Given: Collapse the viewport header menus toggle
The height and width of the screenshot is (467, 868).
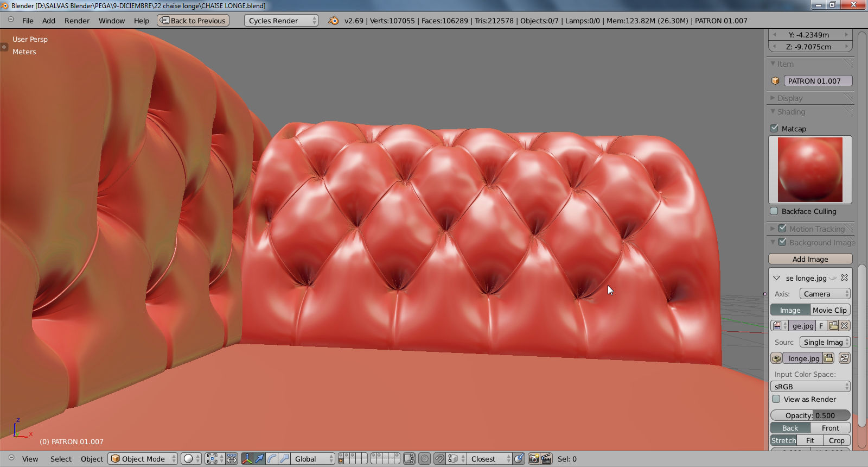Looking at the screenshot, I should 11,458.
